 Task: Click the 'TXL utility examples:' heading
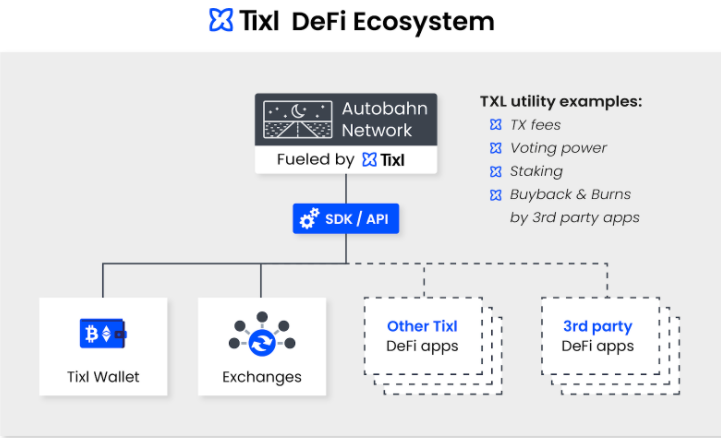tap(561, 101)
